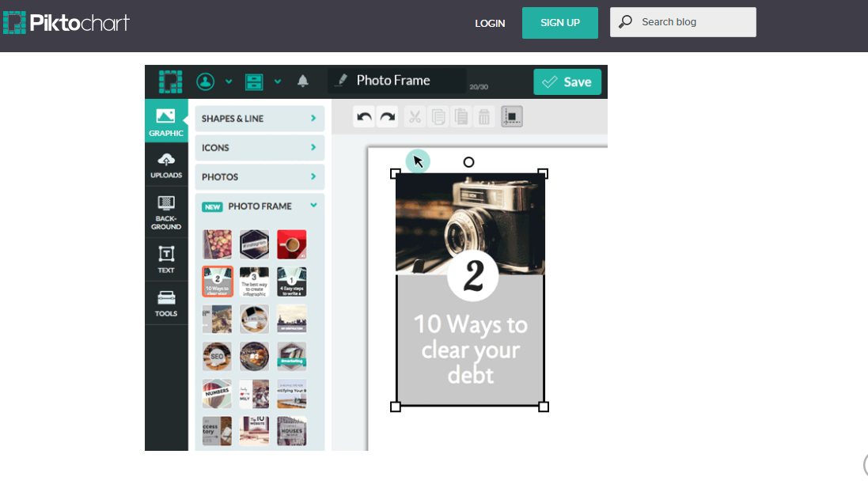Click the user profile circle icon
Image resolution: width=868 pixels, height=488 pixels.
coord(206,82)
